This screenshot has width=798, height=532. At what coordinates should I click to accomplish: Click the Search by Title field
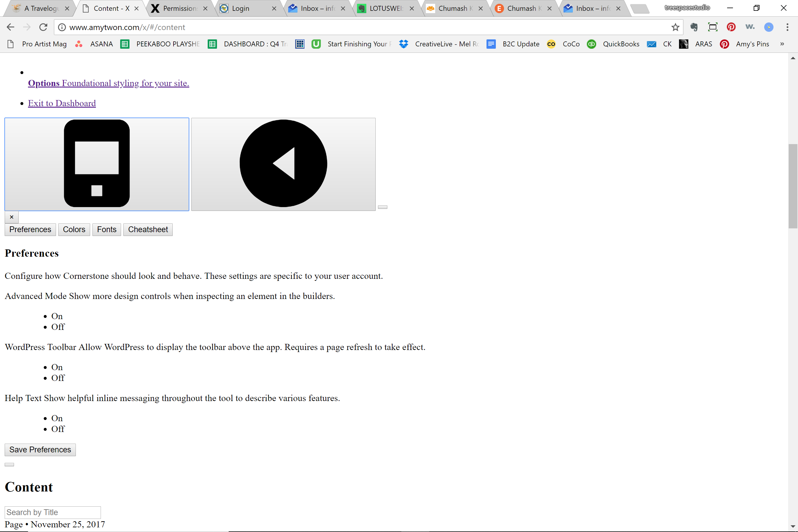[x=52, y=512]
